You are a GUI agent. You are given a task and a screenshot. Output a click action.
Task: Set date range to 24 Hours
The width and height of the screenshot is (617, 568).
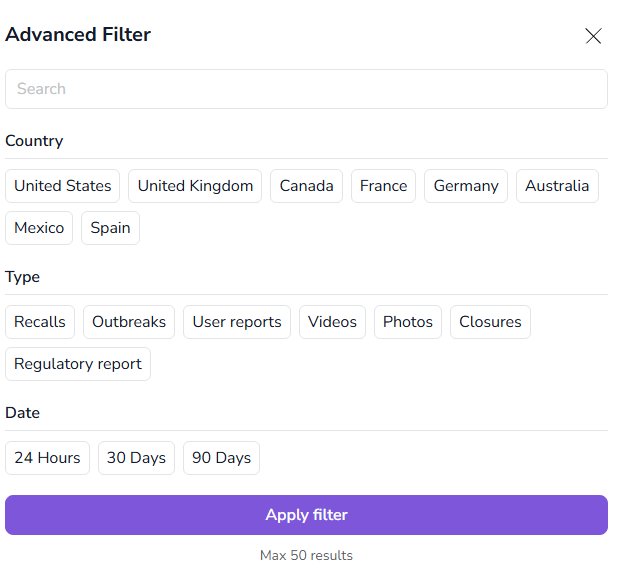coord(47,458)
